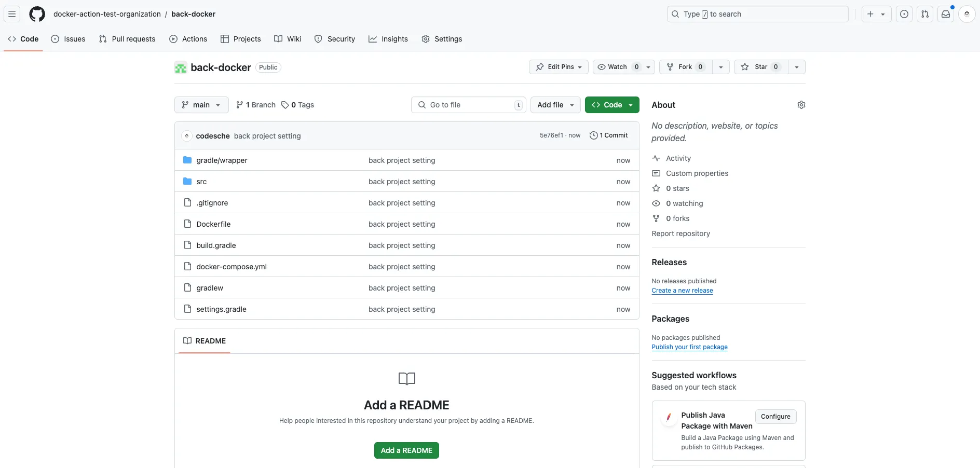Open the src folder icon

187,181
